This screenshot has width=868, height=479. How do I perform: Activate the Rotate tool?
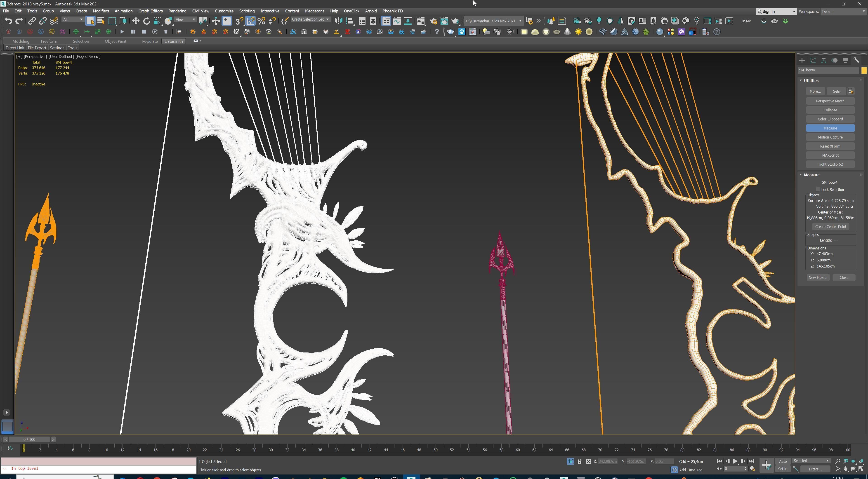pyautogui.click(x=146, y=21)
